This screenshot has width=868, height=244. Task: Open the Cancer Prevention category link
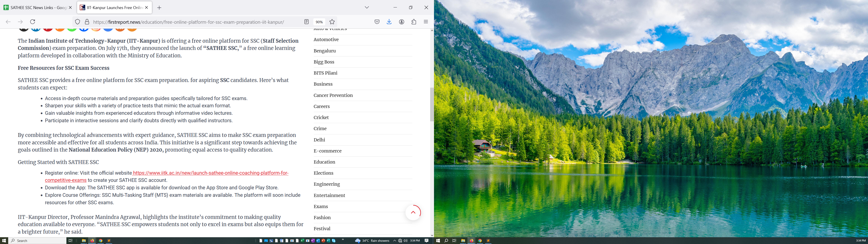pos(333,95)
